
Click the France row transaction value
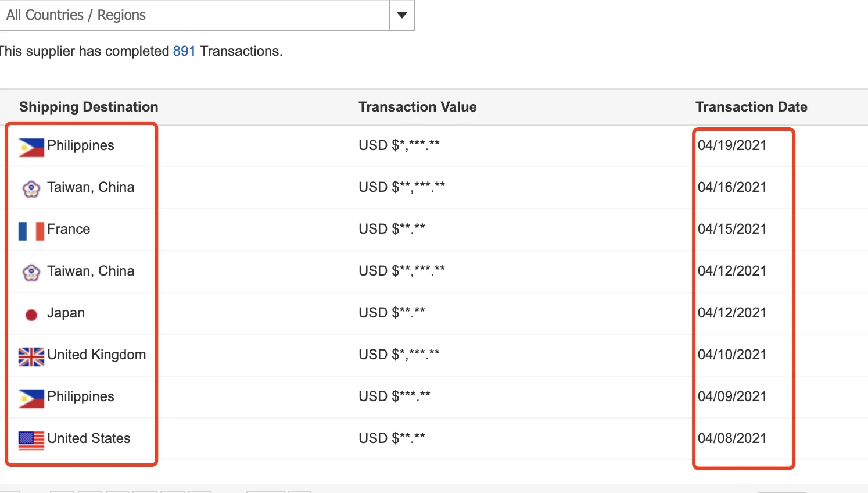[x=392, y=229]
